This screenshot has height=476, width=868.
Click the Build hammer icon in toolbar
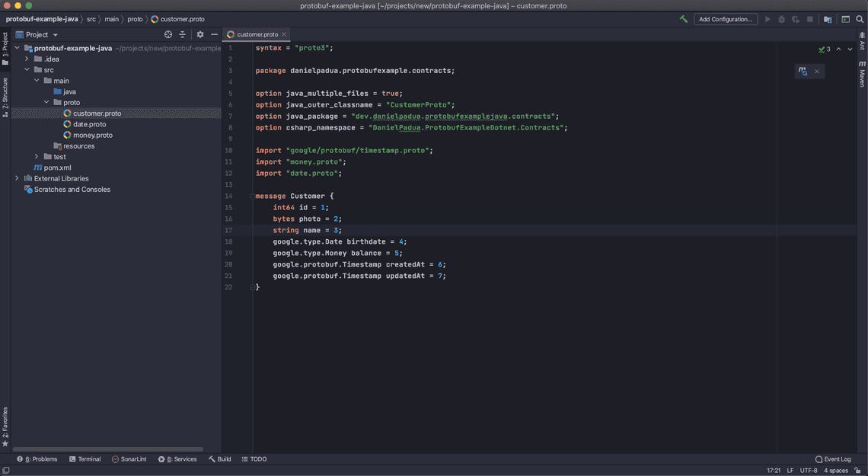tap(683, 18)
